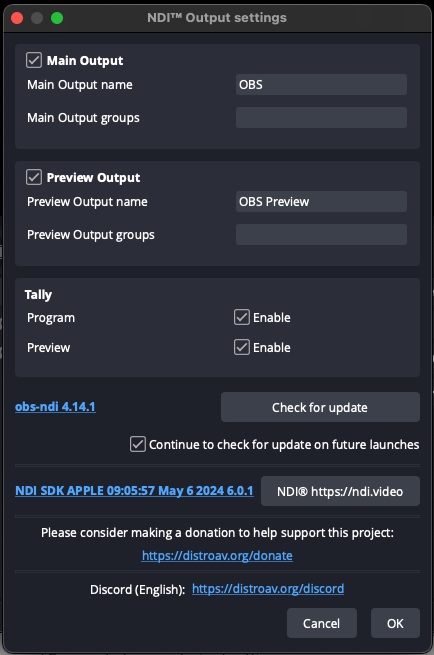Image resolution: width=434 pixels, height=655 pixels.
Task: Click the NDI https://ndi.video button
Action: click(x=340, y=491)
